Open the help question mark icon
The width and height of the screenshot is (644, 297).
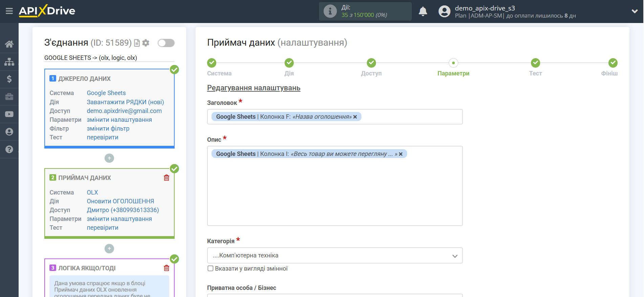(x=9, y=150)
